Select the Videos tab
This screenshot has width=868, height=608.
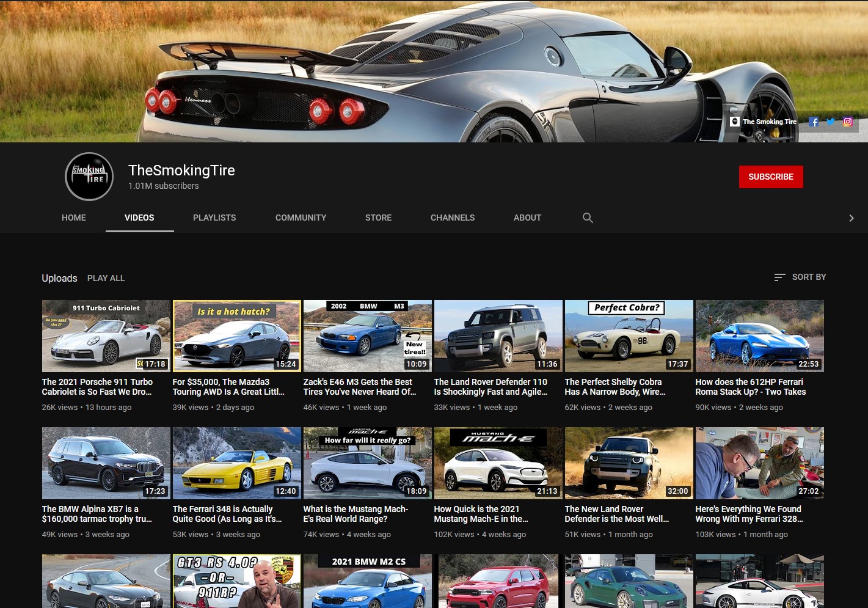coord(139,218)
